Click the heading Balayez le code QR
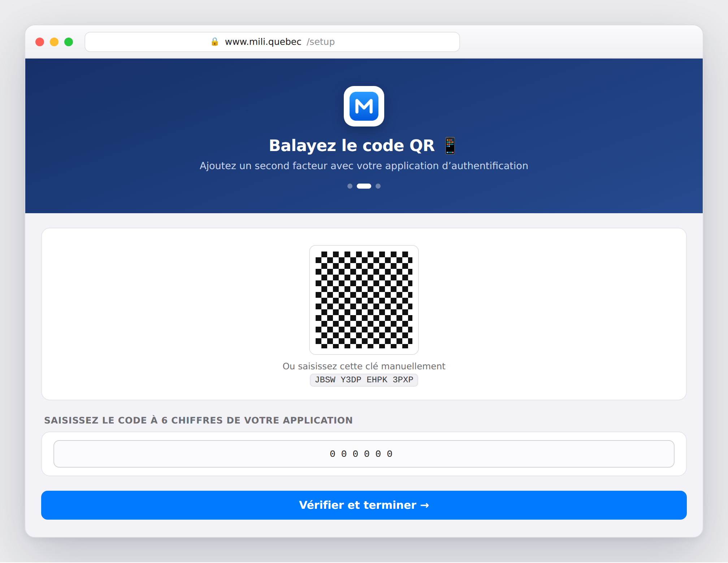This screenshot has height=563, width=728. 352,146
